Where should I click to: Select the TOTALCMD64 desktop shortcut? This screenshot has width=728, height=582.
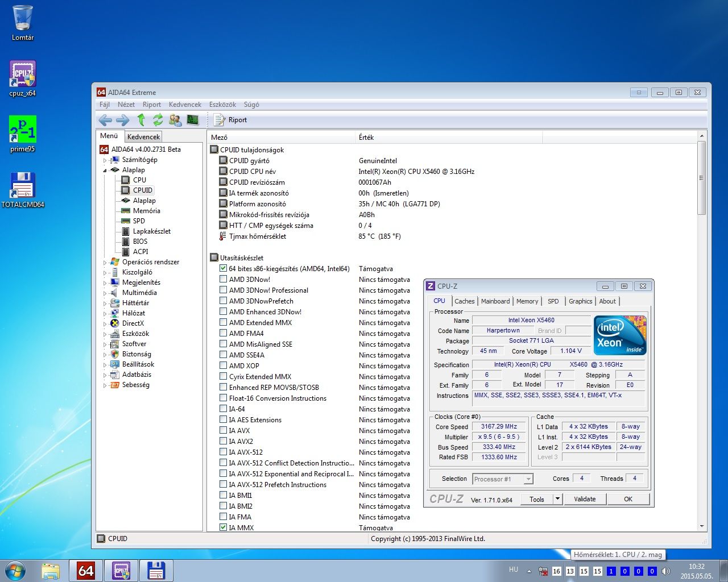pos(23,190)
